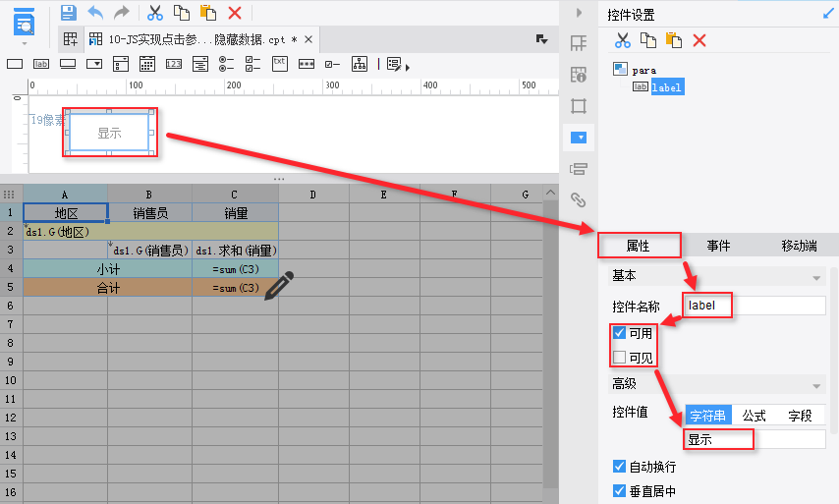Switch to the 事件 tab

coord(718,246)
